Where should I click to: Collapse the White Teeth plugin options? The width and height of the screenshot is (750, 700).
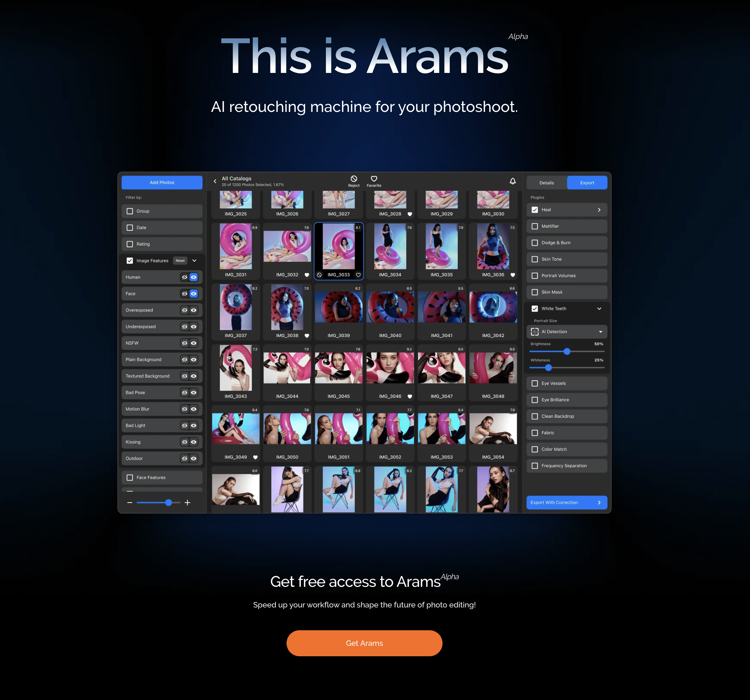coord(599,309)
